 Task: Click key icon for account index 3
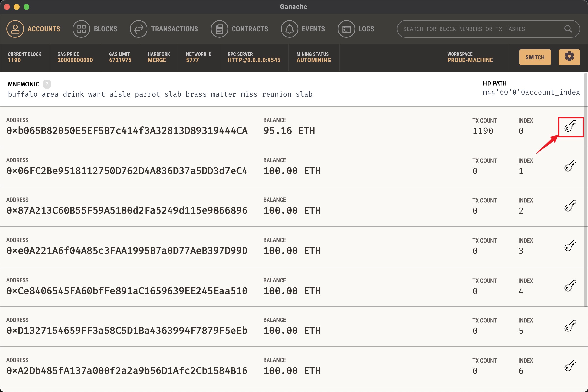pos(570,245)
